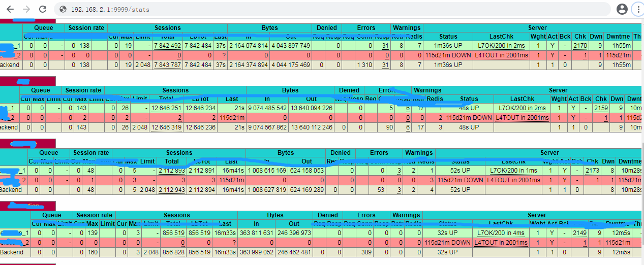Select backend bytes out 4 044 175 469

(x=291, y=65)
